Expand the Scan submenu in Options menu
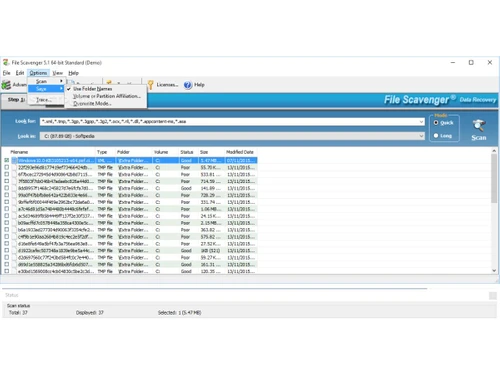 47,81
